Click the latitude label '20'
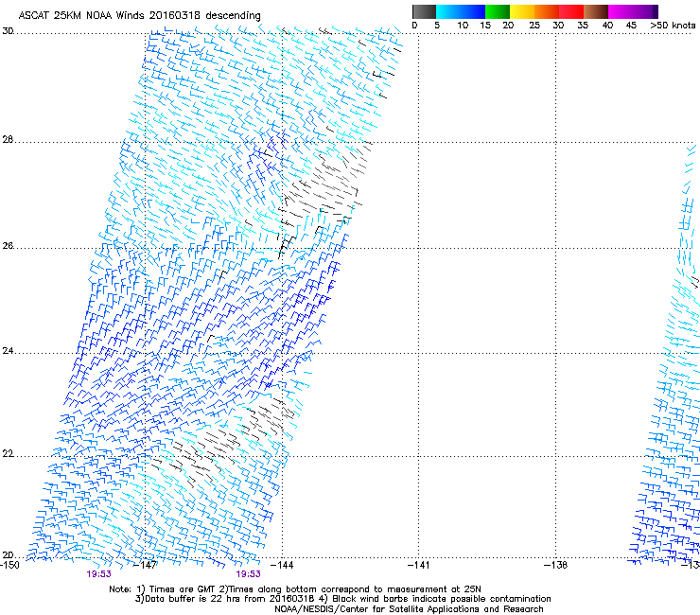700x615 pixels. coord(8,555)
